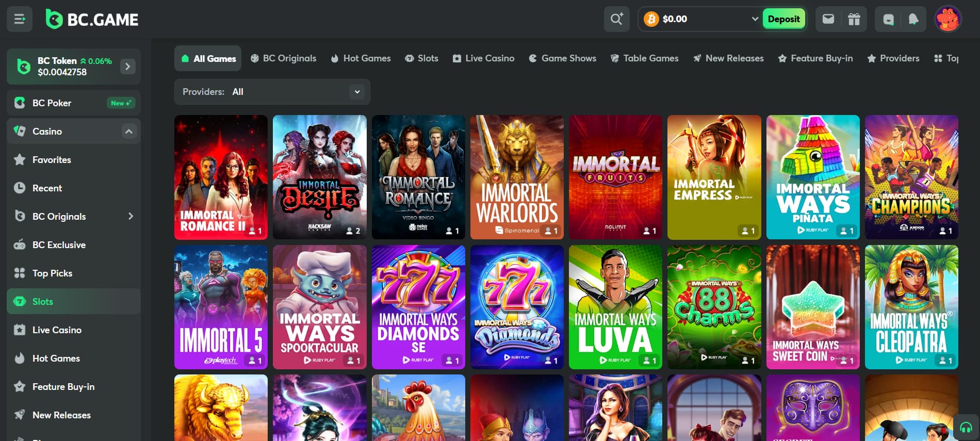Image resolution: width=980 pixels, height=441 pixels.
Task: Open the search magnifier icon
Action: pyautogui.click(x=617, y=19)
